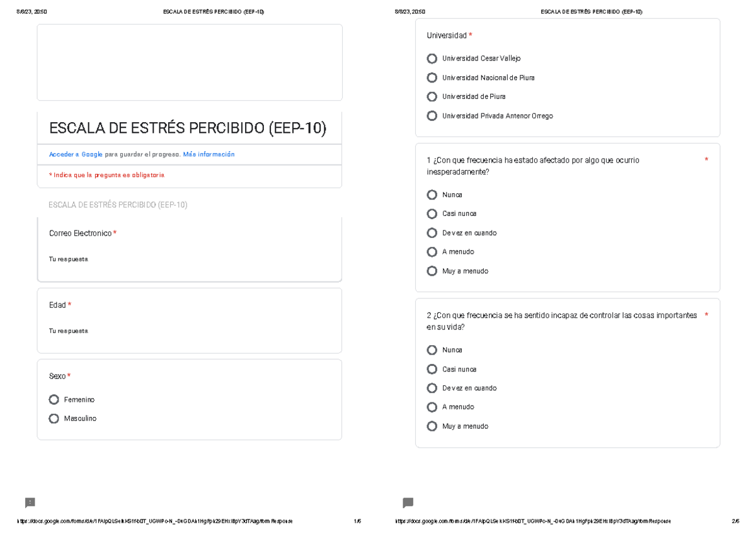Click the grey section heading above Correo Electronico
This screenshot has height=534, width=756.
[118, 205]
